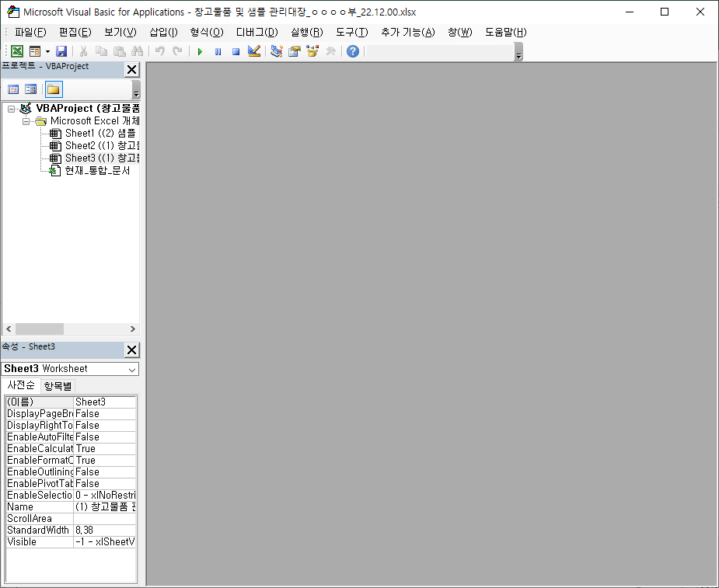Select Sheet2 in the project tree
This screenshot has width=719, height=588.
[103, 146]
